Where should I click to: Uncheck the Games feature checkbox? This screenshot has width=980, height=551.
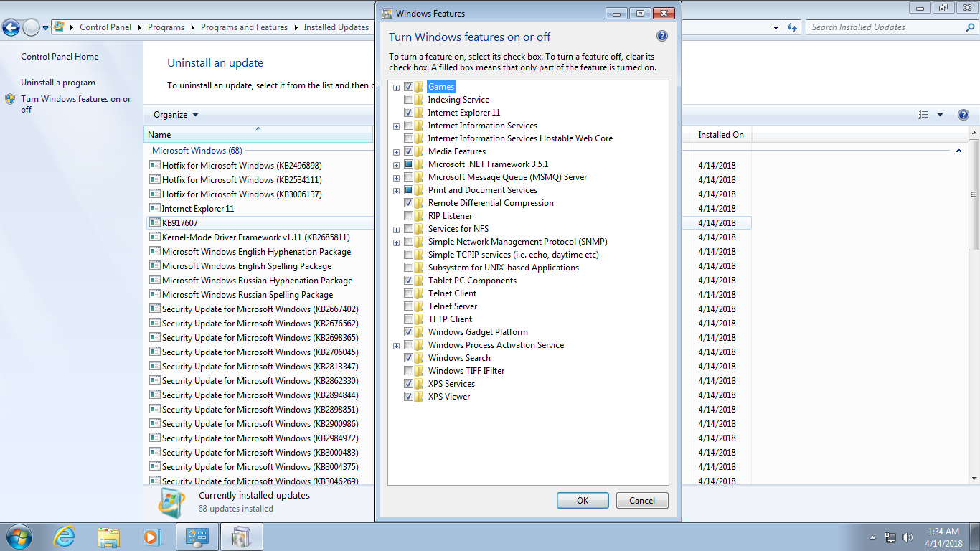pyautogui.click(x=408, y=87)
